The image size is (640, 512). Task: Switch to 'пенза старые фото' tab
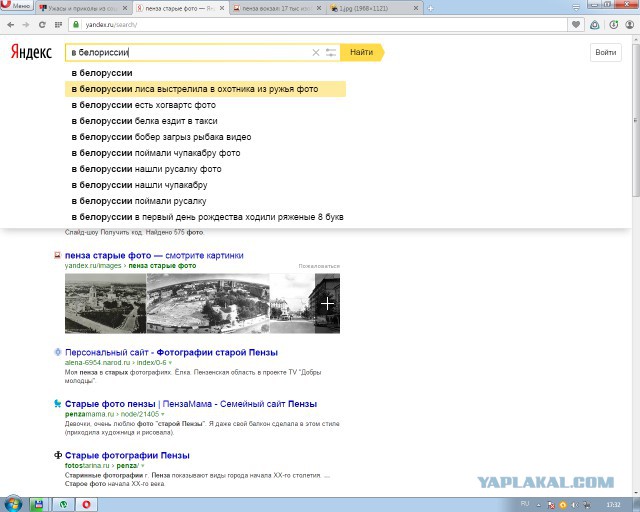click(181, 8)
